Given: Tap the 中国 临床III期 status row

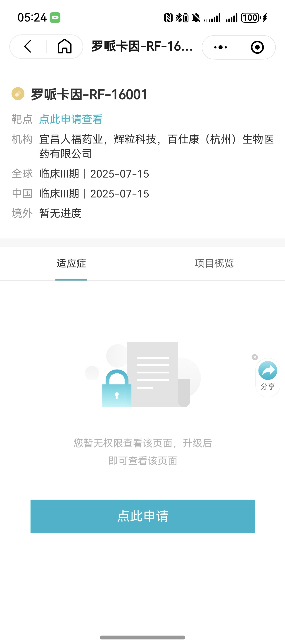Looking at the screenshot, I should click(81, 194).
